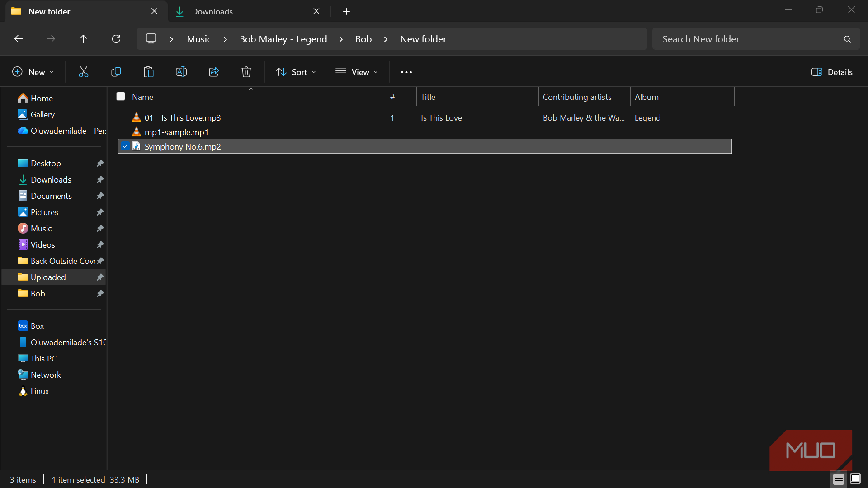Add a new tab with plus icon
Image resolution: width=868 pixels, height=488 pixels.
pos(346,11)
